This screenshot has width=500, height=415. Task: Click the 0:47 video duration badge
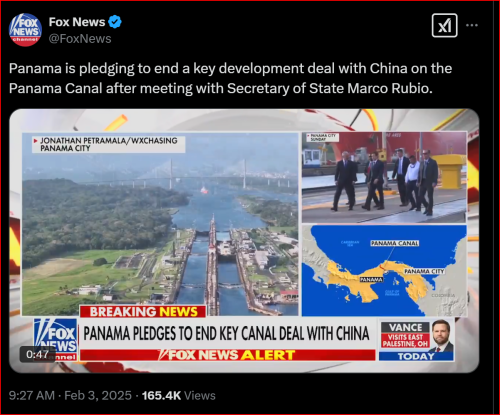(x=37, y=354)
